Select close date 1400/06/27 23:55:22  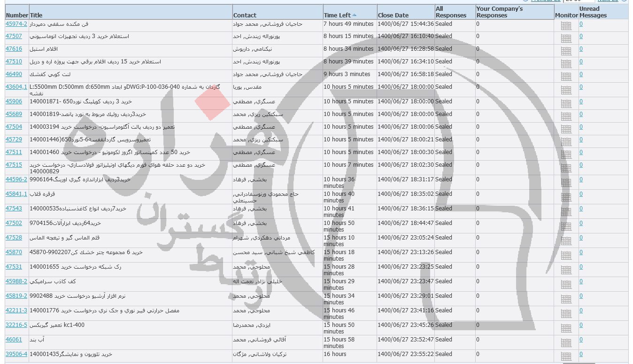(x=406, y=354)
